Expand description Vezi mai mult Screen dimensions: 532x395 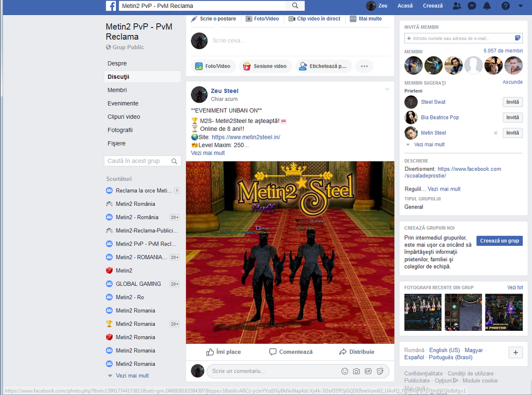coord(444,189)
